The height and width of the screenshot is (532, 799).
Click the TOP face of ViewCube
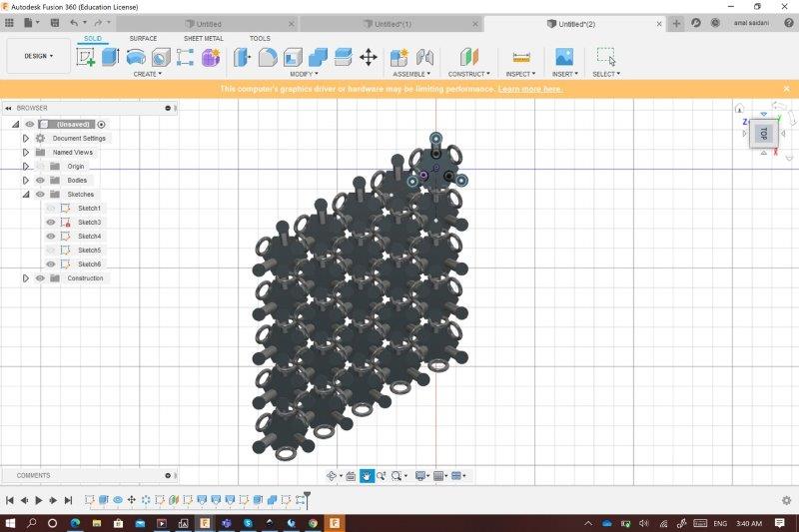click(x=764, y=134)
